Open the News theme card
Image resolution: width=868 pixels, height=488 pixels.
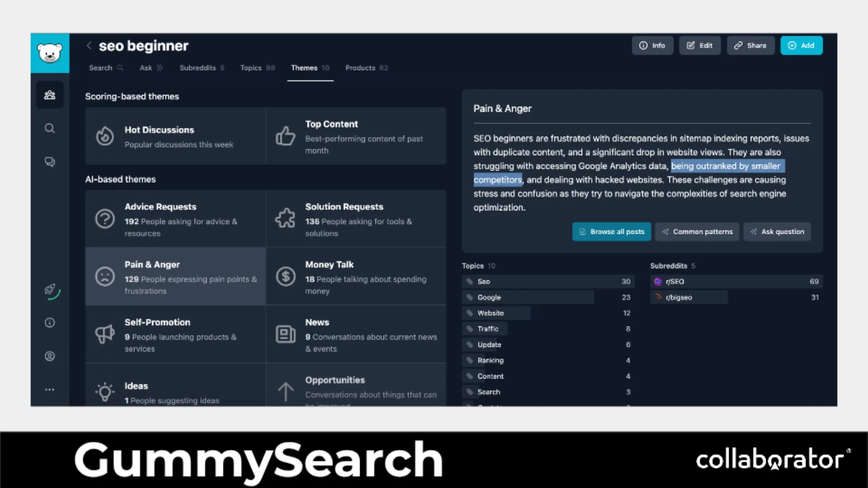(x=356, y=334)
